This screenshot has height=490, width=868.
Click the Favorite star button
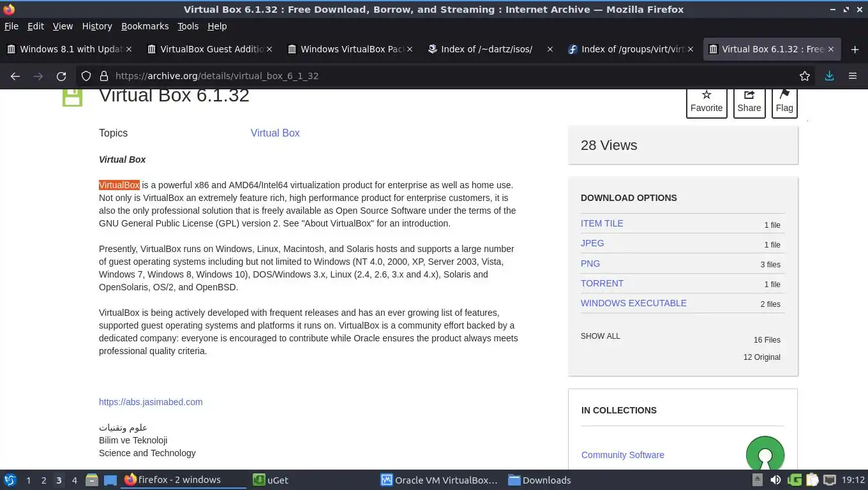click(x=707, y=102)
